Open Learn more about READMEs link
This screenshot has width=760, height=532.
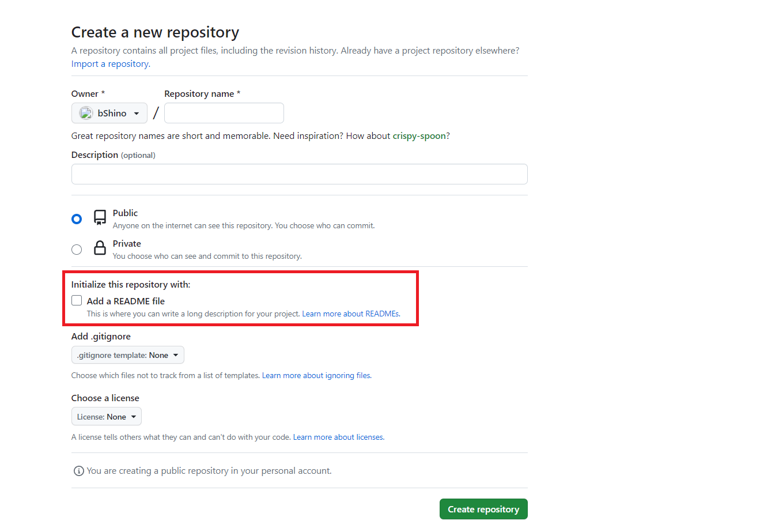coord(351,314)
